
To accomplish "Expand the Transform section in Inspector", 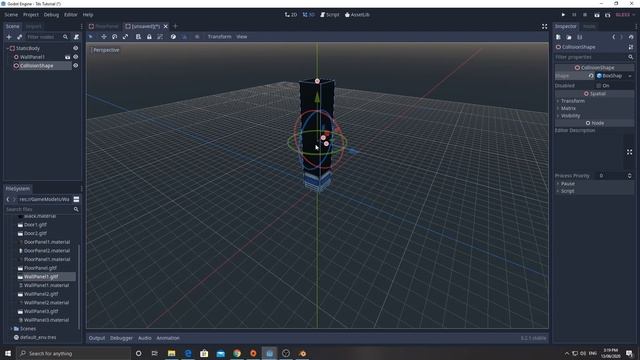I will tap(594, 101).
